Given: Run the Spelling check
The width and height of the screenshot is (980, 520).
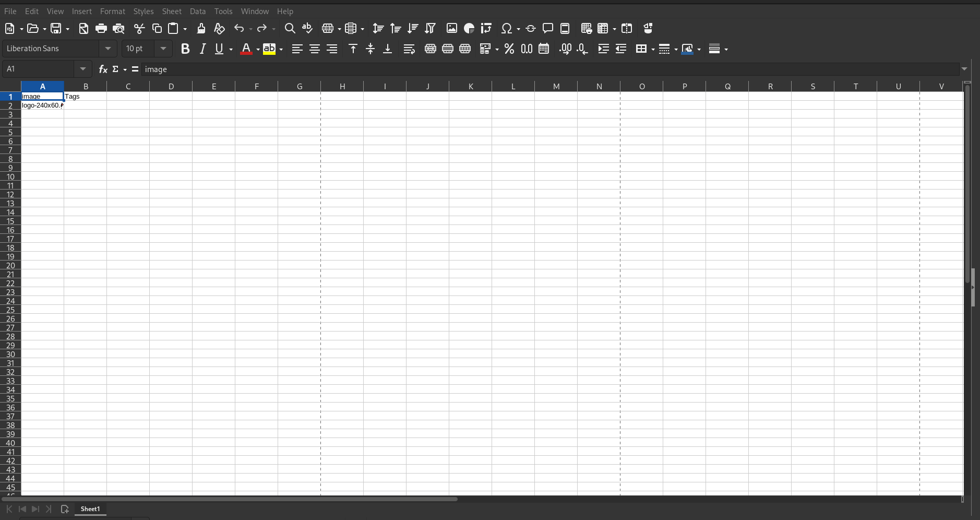Looking at the screenshot, I should (307, 29).
